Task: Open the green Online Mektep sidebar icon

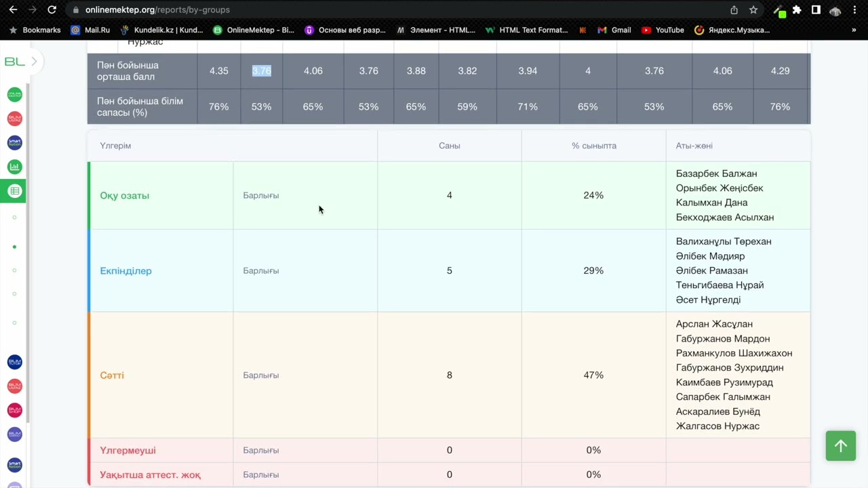Action: (14, 94)
